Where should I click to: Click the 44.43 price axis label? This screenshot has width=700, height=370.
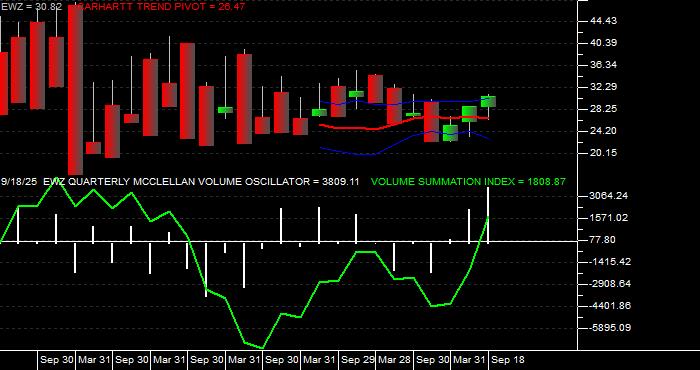pyautogui.click(x=603, y=21)
